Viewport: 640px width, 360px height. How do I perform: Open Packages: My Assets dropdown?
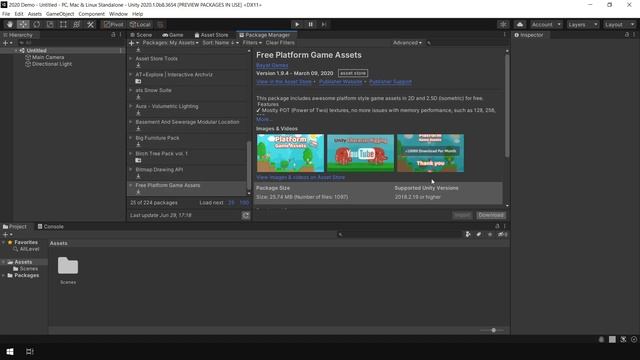point(170,43)
